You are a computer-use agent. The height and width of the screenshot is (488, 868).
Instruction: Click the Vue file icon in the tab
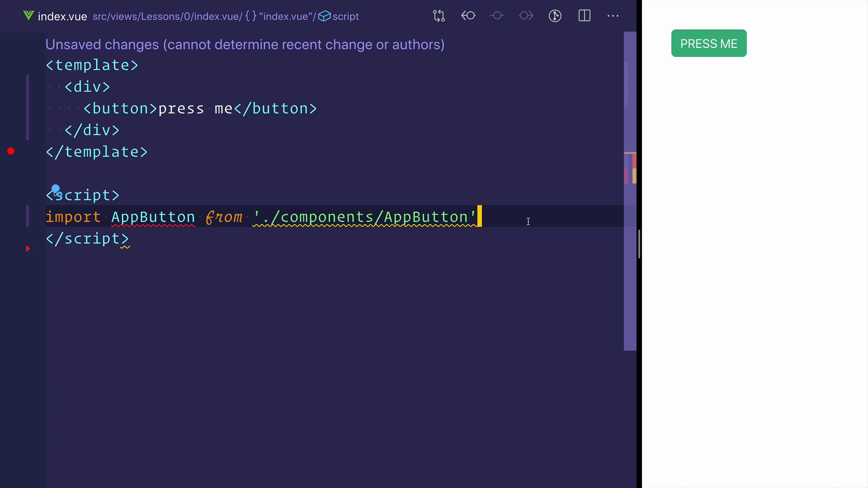tap(28, 16)
